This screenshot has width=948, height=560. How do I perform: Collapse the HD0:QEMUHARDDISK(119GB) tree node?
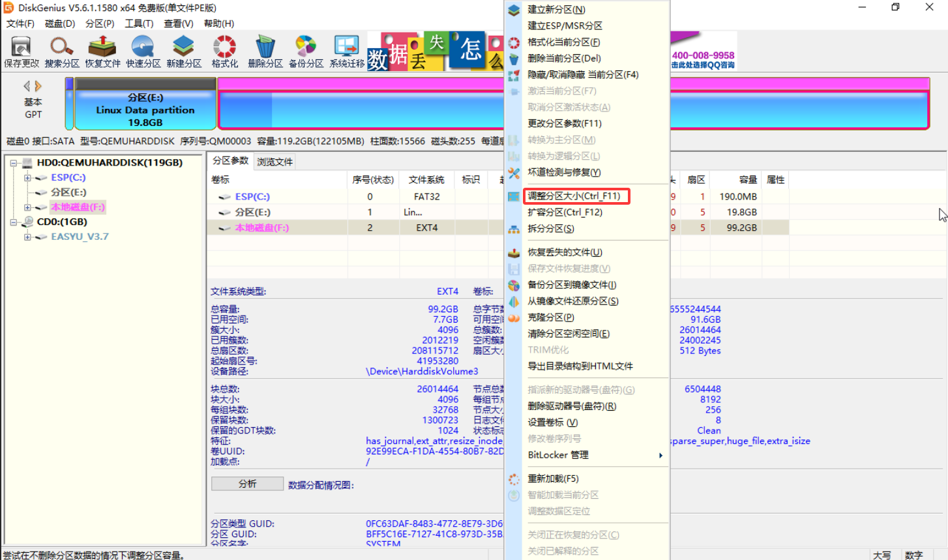[13, 163]
